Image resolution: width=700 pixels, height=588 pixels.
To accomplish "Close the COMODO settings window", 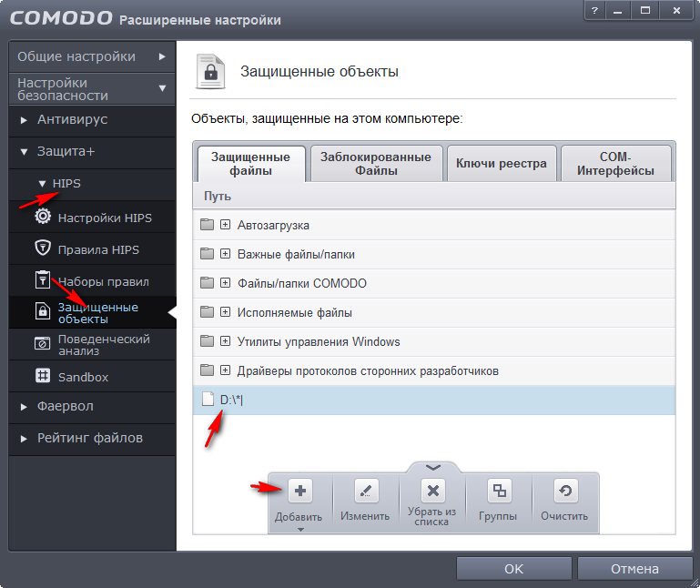I will coord(676,11).
